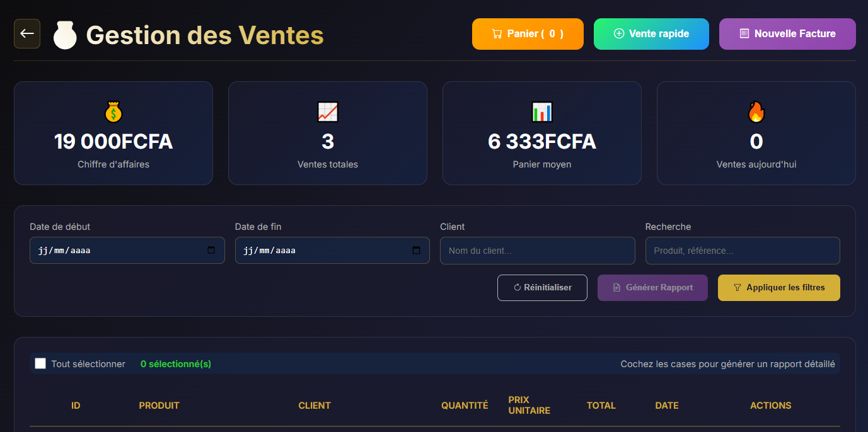
Task: Click the TOTAL column header
Action: 601,406
